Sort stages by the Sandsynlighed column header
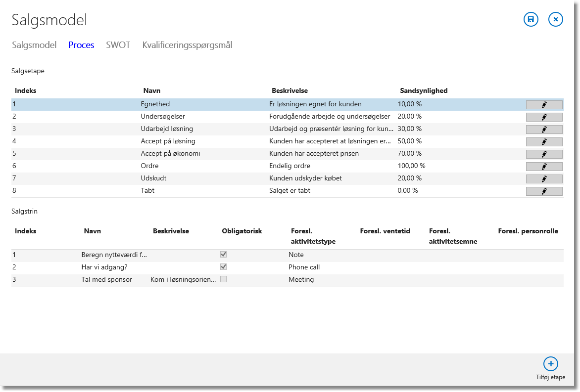580x392 pixels. click(x=424, y=91)
